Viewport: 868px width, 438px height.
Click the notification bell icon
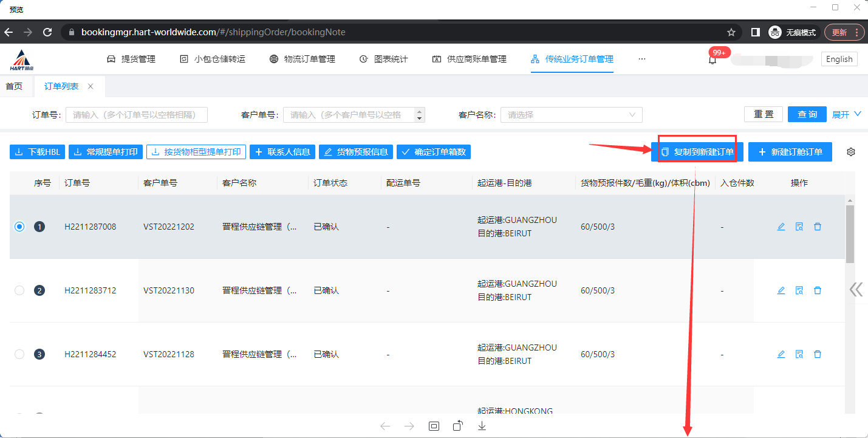713,60
